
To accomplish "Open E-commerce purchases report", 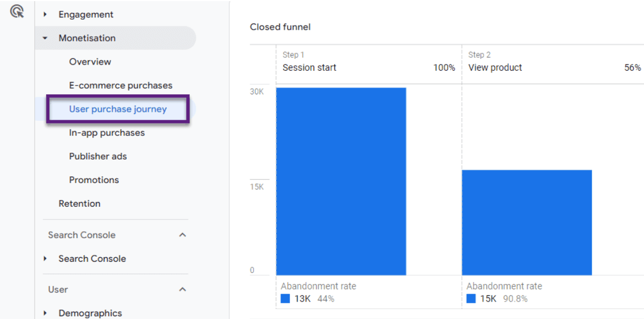I will coord(121,85).
